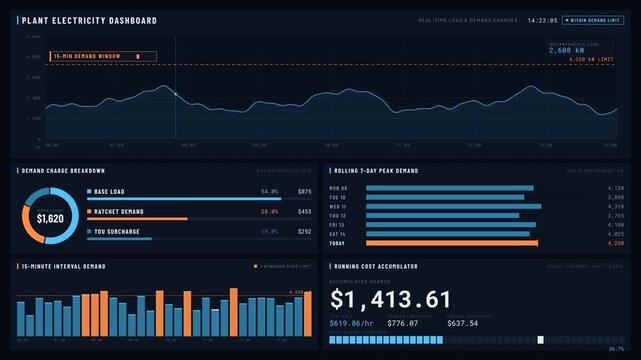Click the 2,608 kW instantaneous load value

(x=566, y=50)
